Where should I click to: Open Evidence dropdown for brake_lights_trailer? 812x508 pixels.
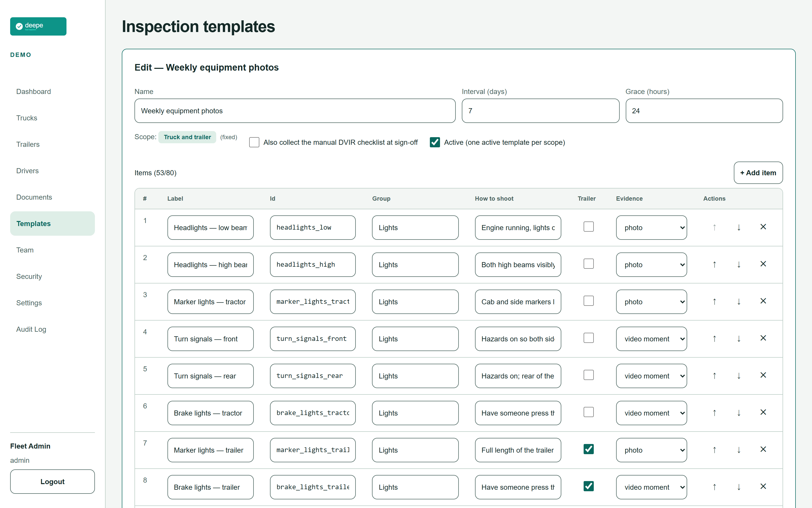point(651,487)
